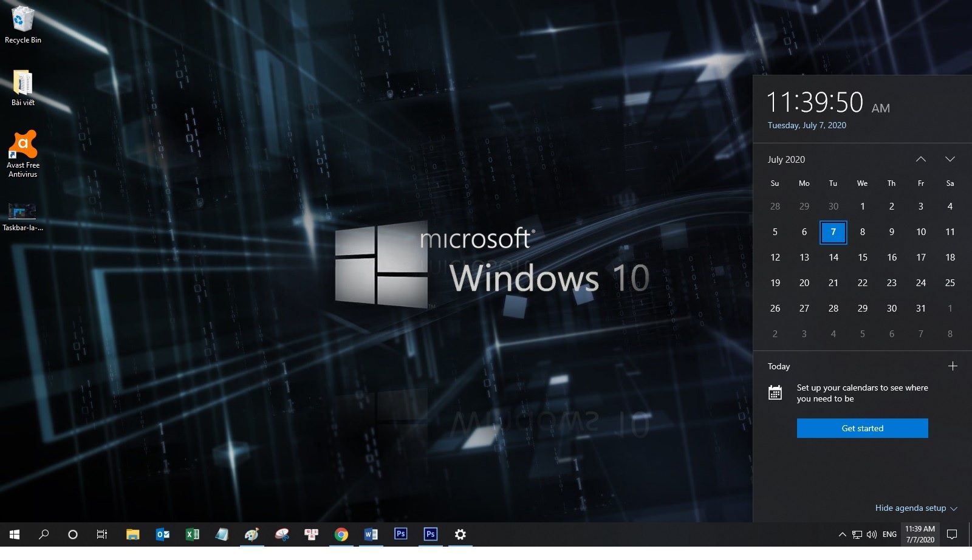972x560 pixels.
Task: Open File Explorer from the taskbar
Action: [x=132, y=534]
